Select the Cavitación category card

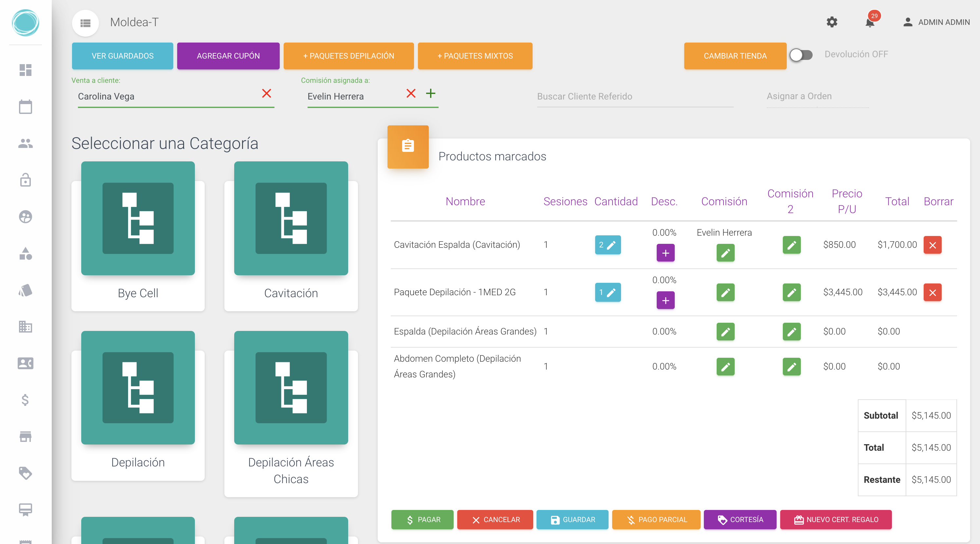tap(291, 236)
